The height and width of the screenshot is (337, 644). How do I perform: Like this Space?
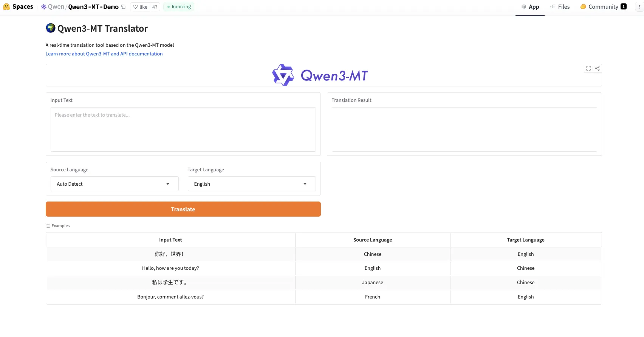pyautogui.click(x=140, y=7)
